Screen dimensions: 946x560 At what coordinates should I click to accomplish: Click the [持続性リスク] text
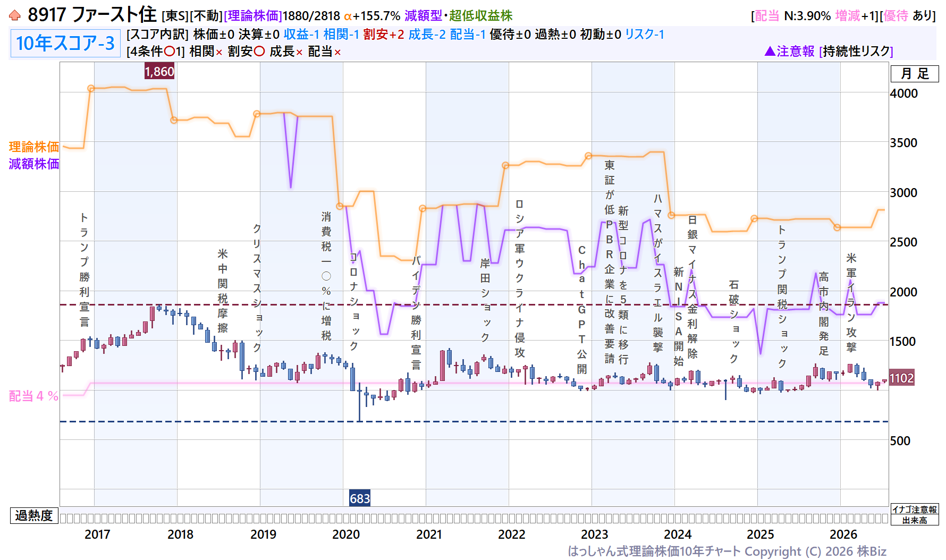[x=856, y=51]
